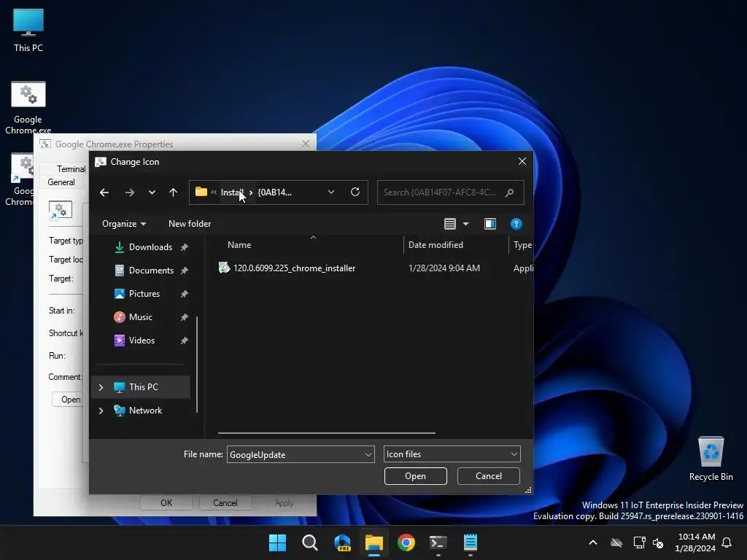Select Videos in the navigation pane
747x560 pixels.
click(x=142, y=341)
